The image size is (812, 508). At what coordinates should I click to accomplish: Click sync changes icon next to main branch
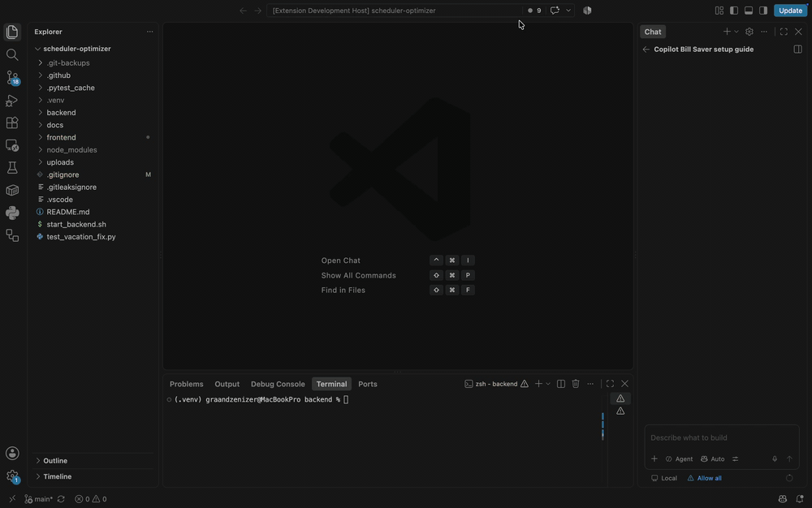click(61, 499)
